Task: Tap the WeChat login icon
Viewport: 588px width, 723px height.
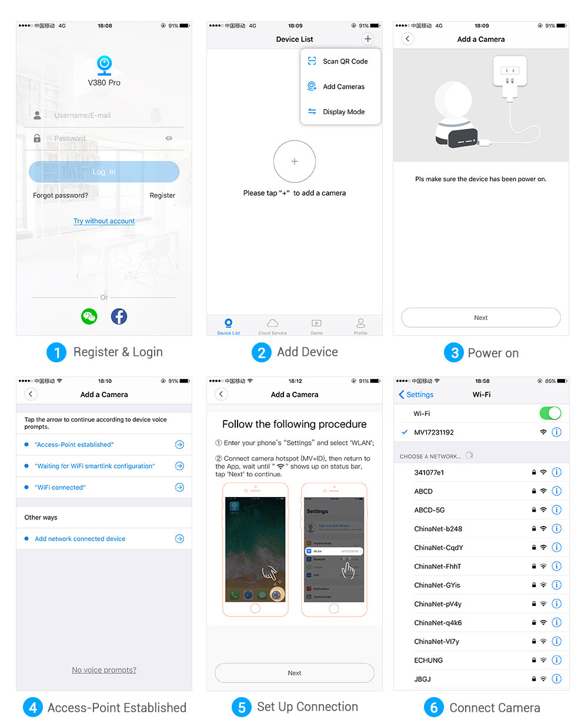Action: click(x=89, y=316)
